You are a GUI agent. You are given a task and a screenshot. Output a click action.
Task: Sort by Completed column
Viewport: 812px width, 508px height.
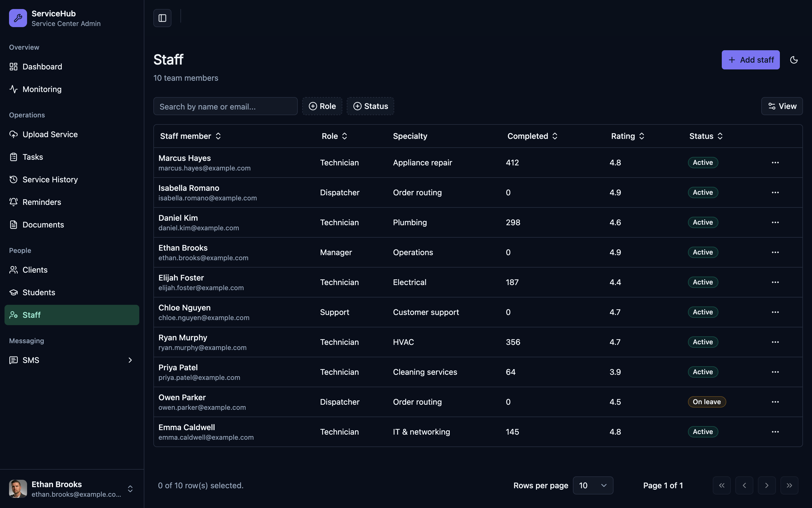pyautogui.click(x=532, y=136)
